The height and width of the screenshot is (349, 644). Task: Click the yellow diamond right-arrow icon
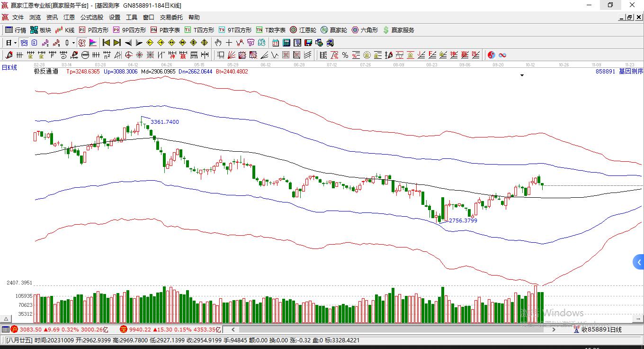[x=161, y=43]
